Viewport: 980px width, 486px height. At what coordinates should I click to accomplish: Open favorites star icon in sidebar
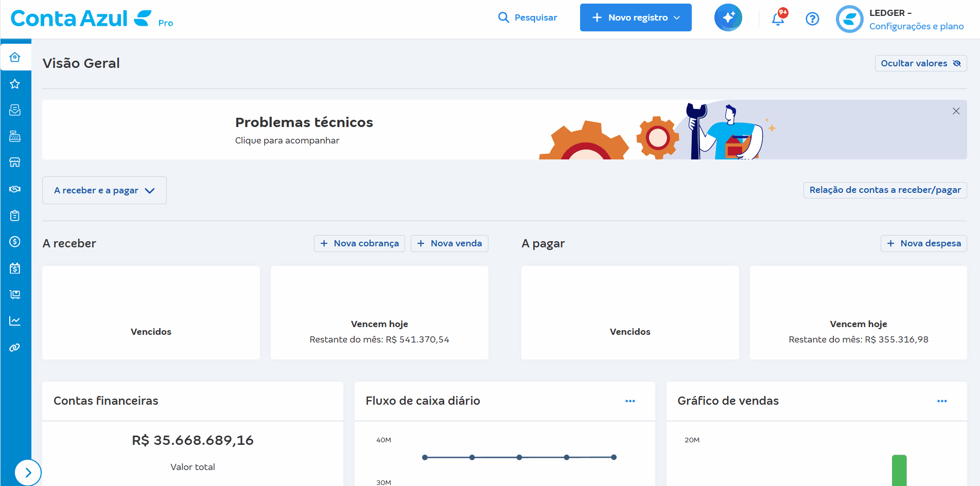[15, 84]
